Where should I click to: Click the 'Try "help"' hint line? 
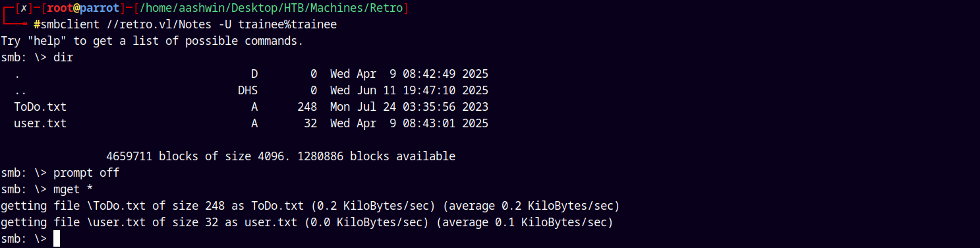click(x=152, y=41)
